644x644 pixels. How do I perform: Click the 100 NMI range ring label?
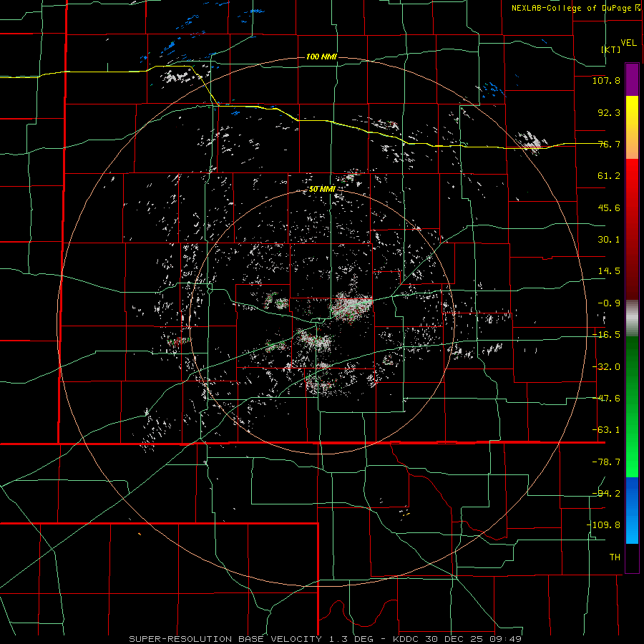click(x=321, y=57)
